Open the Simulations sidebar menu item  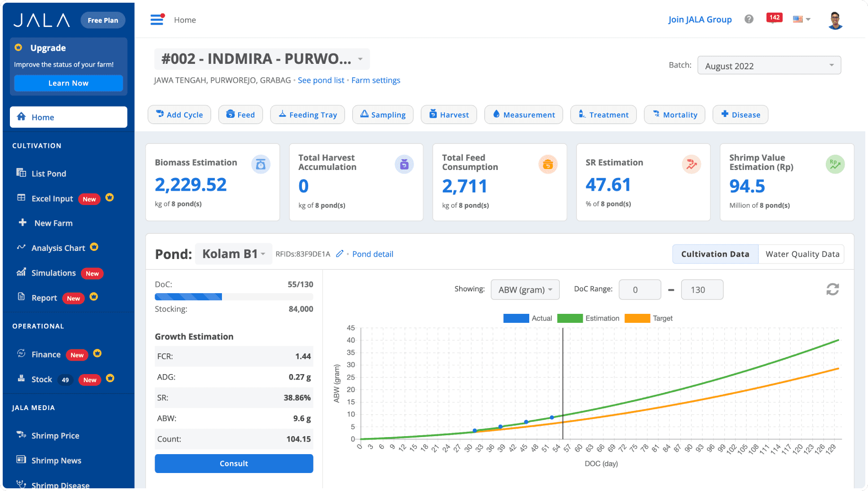(x=53, y=272)
